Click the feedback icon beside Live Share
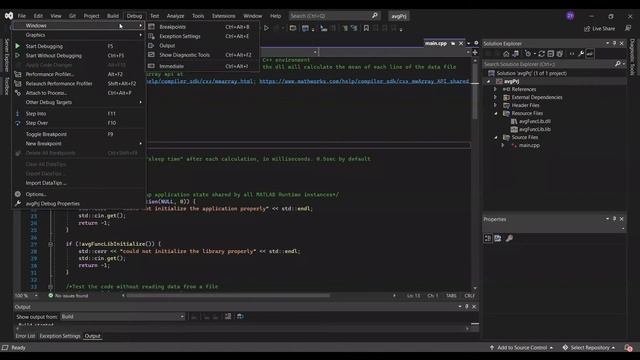Image resolution: width=640 pixels, height=360 pixels. tap(628, 29)
